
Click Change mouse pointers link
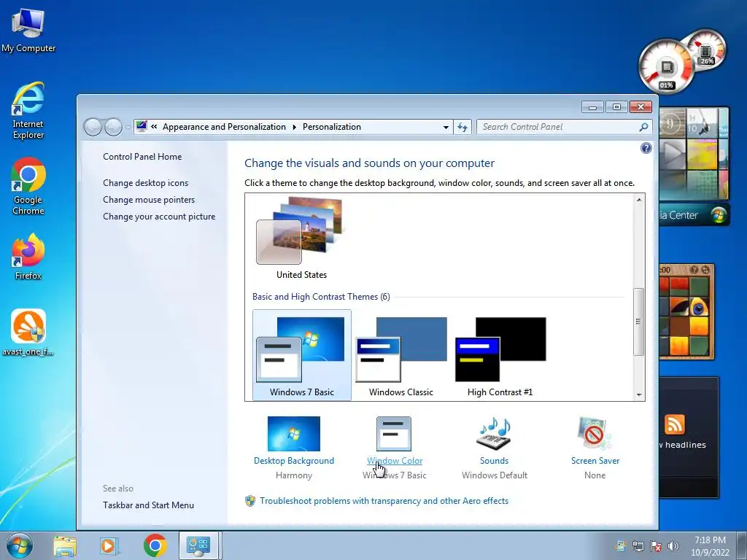point(149,200)
